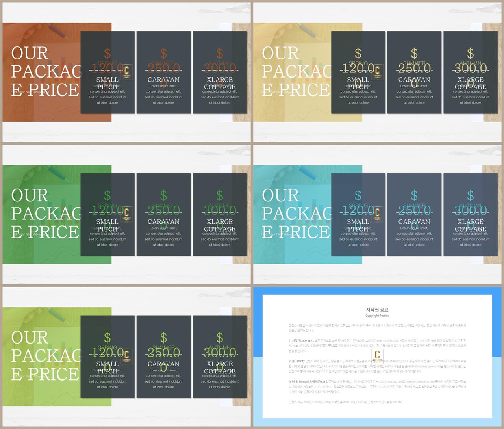Image resolution: width=504 pixels, height=429 pixels.
Task: Click the dollar icon on orange slide's Small Pitch card
Action: coord(107,53)
